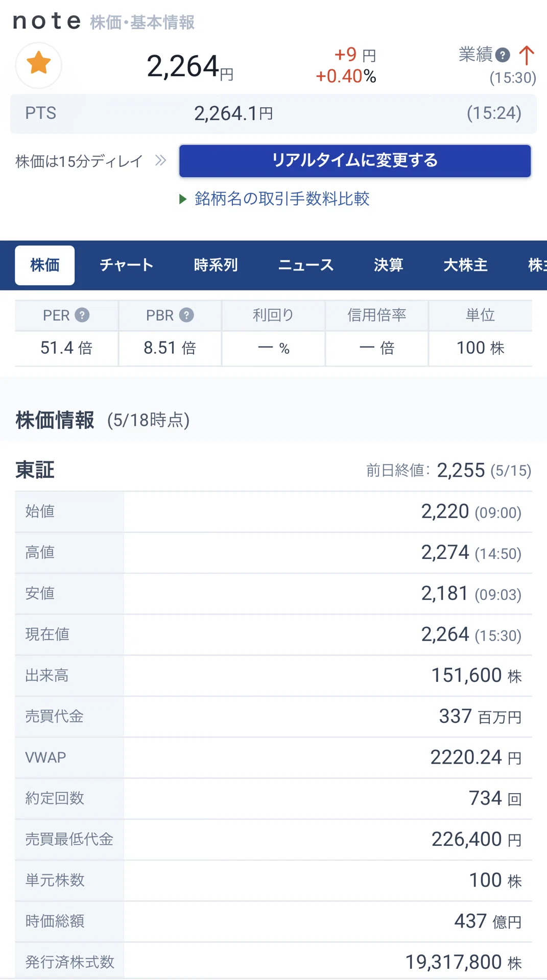This screenshot has height=980, width=547.
Task: Click the 利回り column header
Action: (x=273, y=315)
